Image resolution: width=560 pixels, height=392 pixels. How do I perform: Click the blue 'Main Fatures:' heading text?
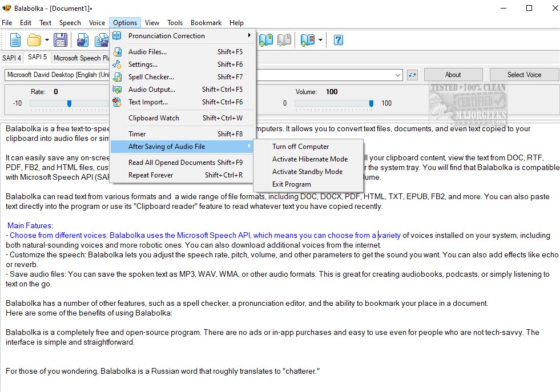click(x=30, y=225)
